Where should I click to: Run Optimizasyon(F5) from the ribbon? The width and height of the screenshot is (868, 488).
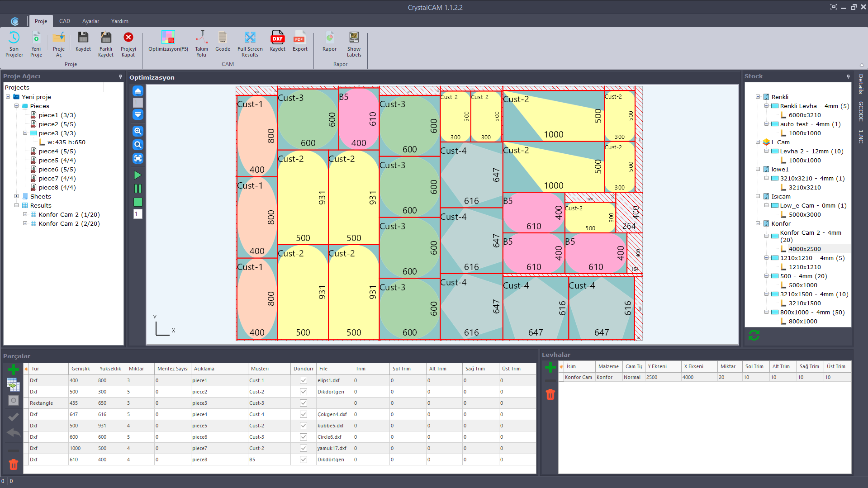[x=168, y=42]
